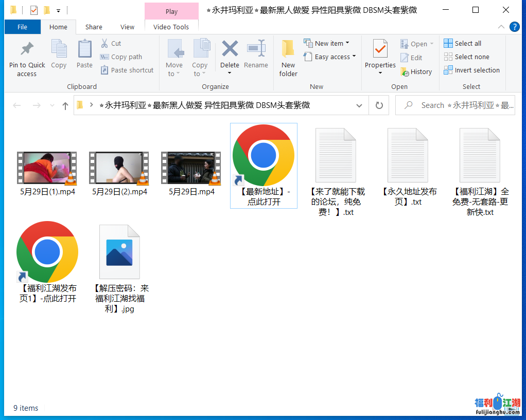Open the File menu tab

(x=22, y=27)
